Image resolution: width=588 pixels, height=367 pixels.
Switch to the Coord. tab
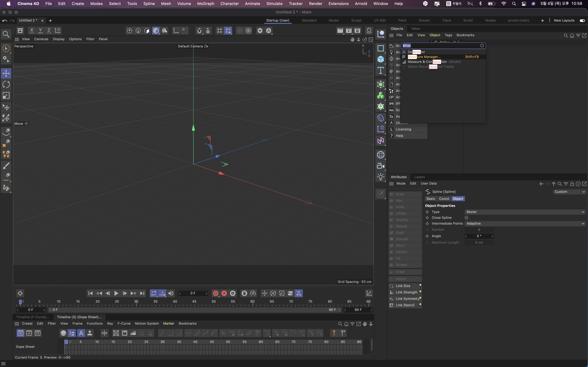click(444, 198)
